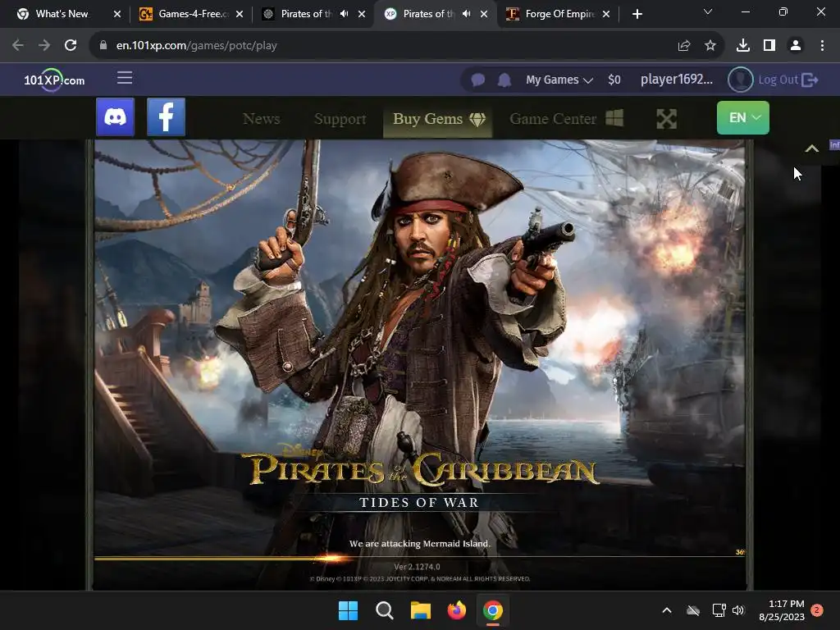
Task: Open the tab search dropdown
Action: pos(708,11)
